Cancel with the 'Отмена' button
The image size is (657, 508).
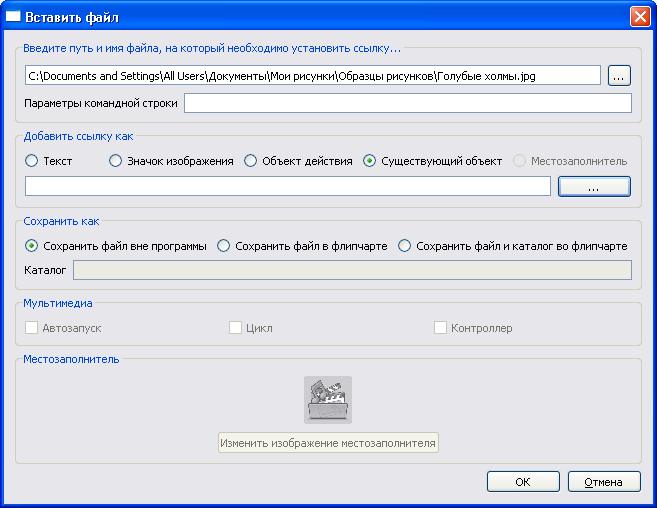[x=604, y=482]
